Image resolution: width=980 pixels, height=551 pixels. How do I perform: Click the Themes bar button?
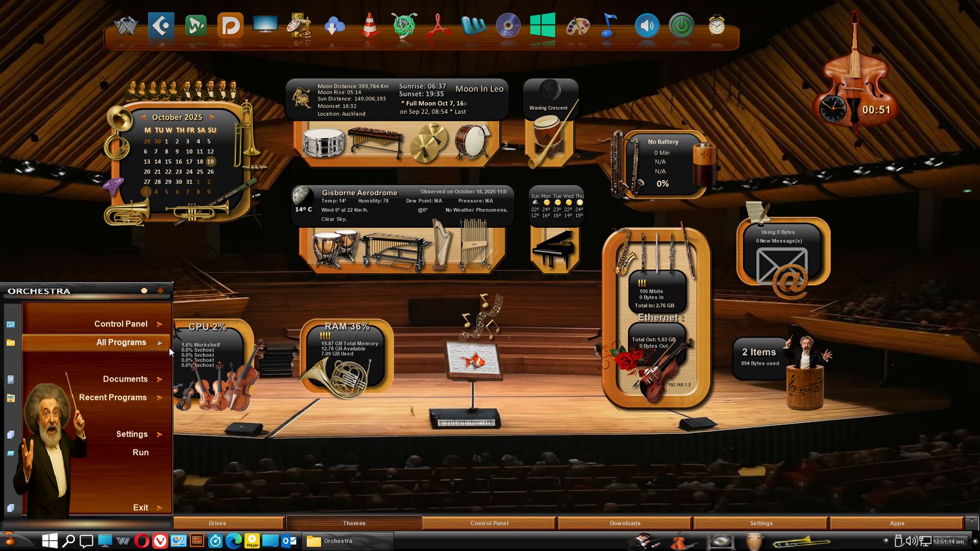354,523
